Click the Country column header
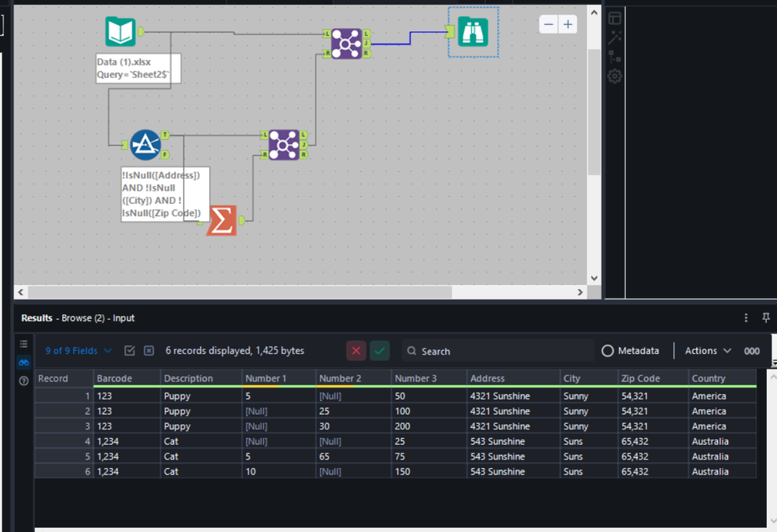This screenshot has height=532, width=777. coord(723,379)
